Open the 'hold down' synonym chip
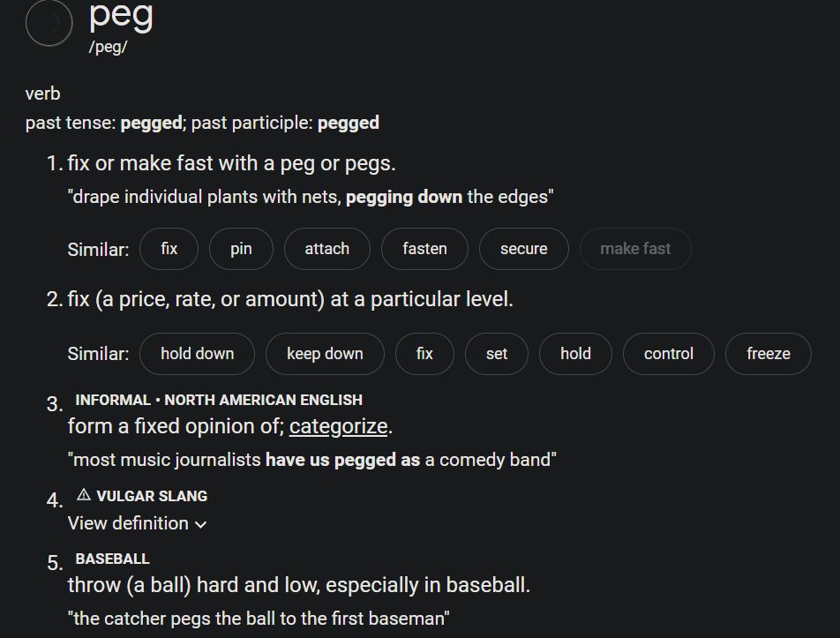The image size is (840, 638). click(197, 354)
